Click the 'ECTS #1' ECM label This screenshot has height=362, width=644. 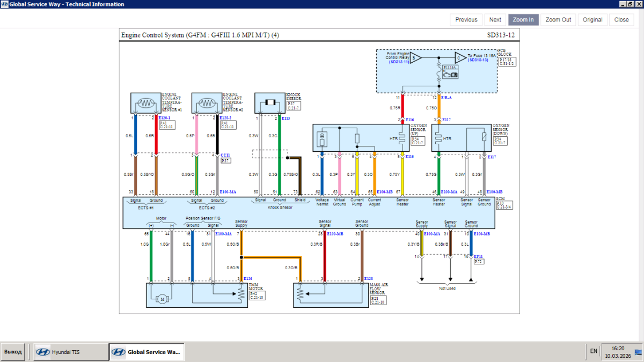tap(146, 207)
